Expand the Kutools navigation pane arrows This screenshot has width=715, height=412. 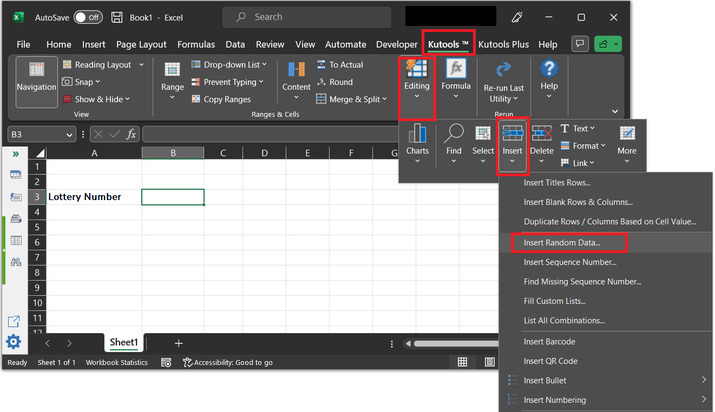(16, 154)
